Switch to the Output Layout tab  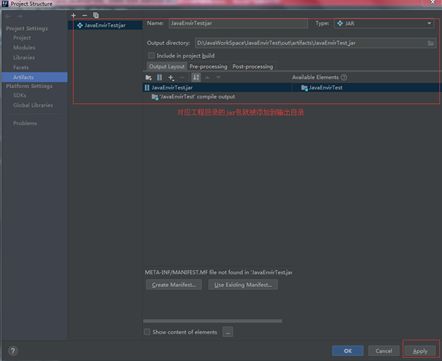[167, 67]
